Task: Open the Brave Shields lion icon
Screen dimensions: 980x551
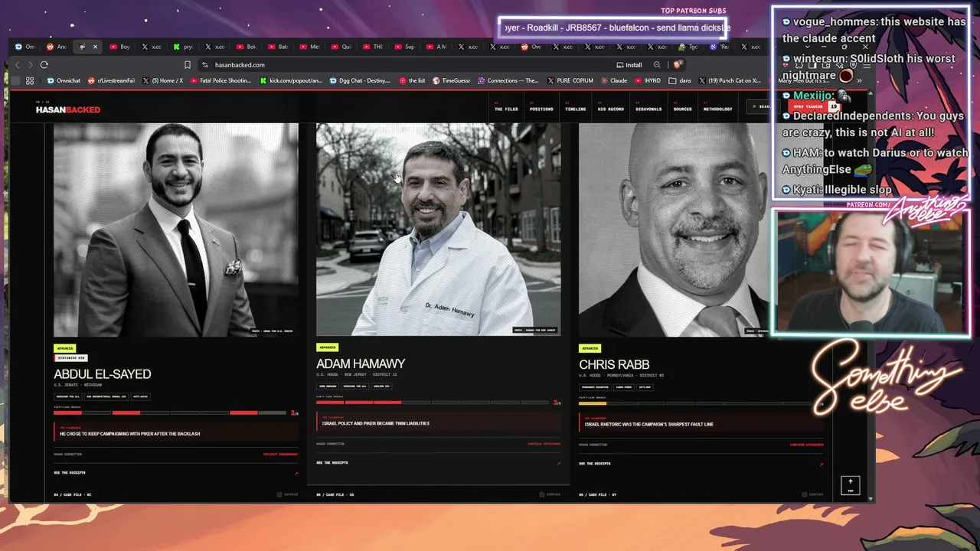Action: click(x=678, y=65)
